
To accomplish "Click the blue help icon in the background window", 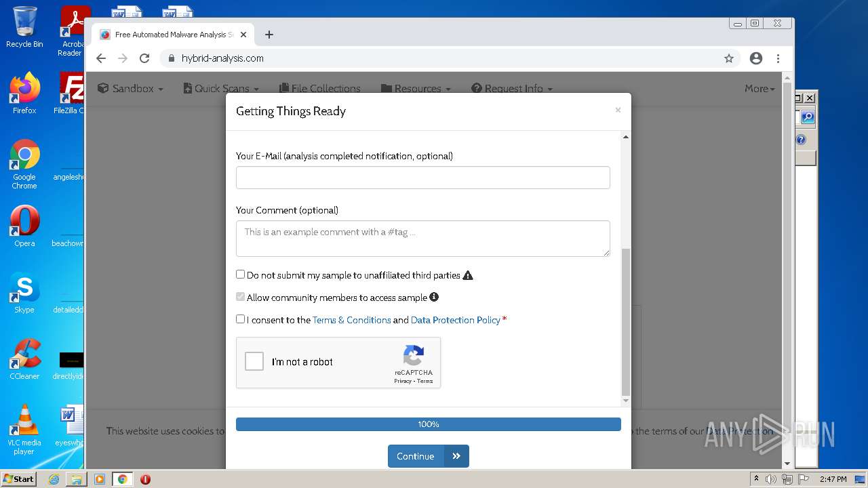I will pyautogui.click(x=801, y=140).
